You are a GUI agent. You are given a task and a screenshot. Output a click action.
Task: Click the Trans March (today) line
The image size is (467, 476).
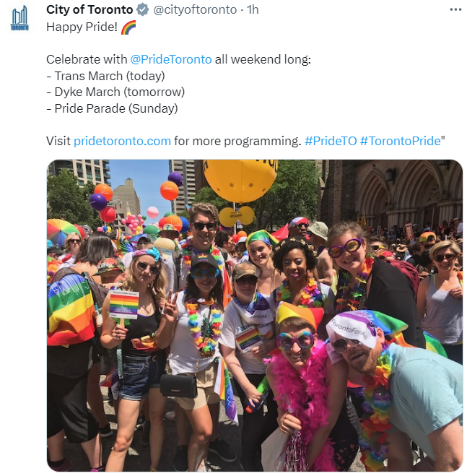pyautogui.click(x=105, y=76)
